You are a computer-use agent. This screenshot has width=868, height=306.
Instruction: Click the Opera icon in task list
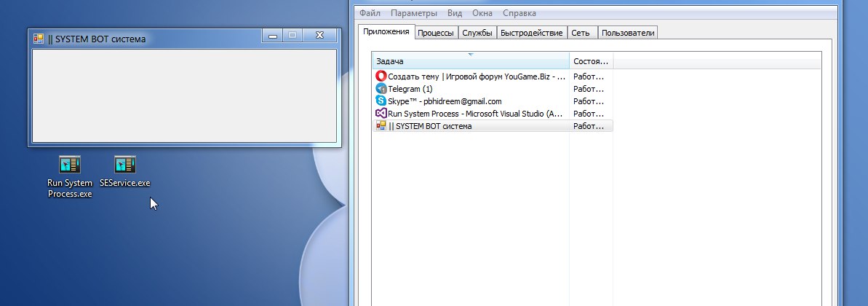[381, 76]
